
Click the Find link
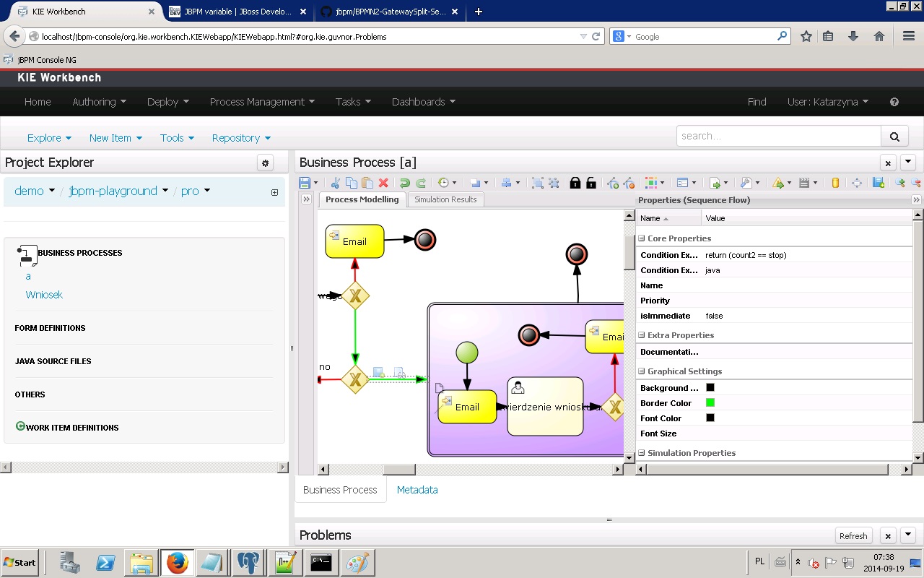tap(757, 102)
